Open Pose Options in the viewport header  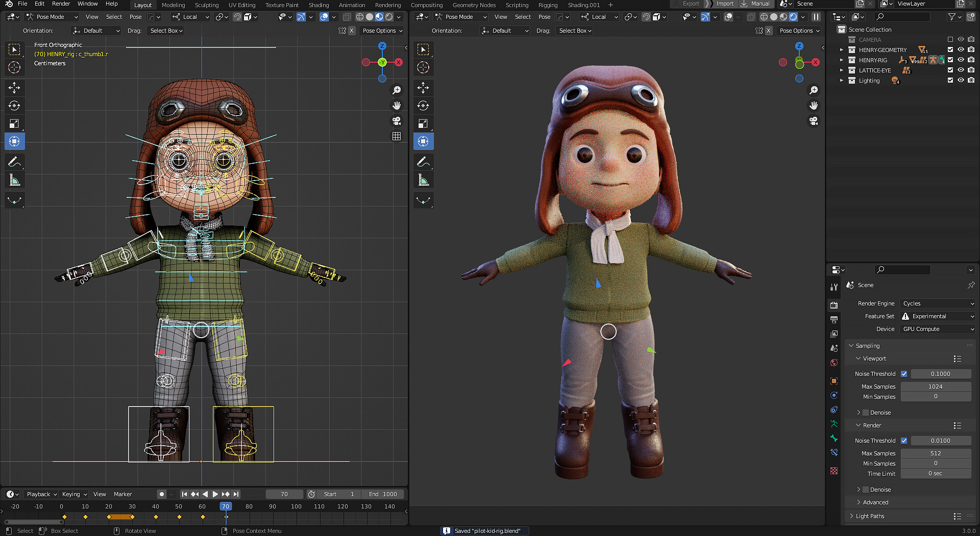382,31
